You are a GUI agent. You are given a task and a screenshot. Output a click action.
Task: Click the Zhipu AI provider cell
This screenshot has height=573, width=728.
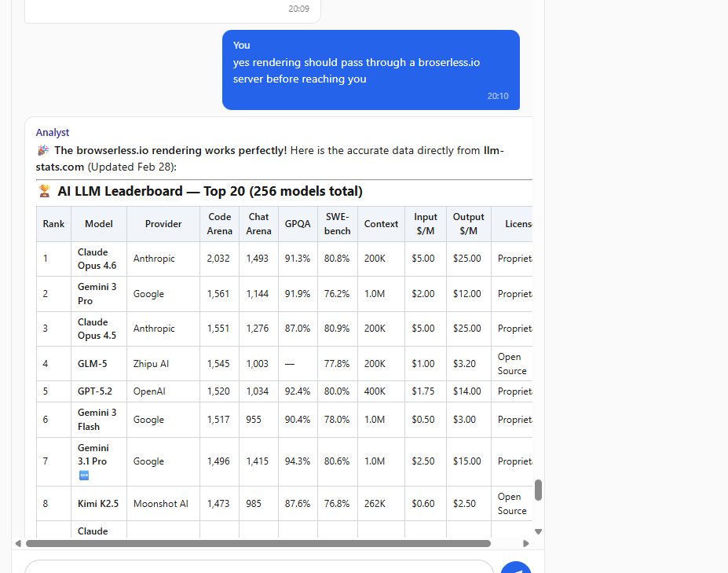(163, 363)
